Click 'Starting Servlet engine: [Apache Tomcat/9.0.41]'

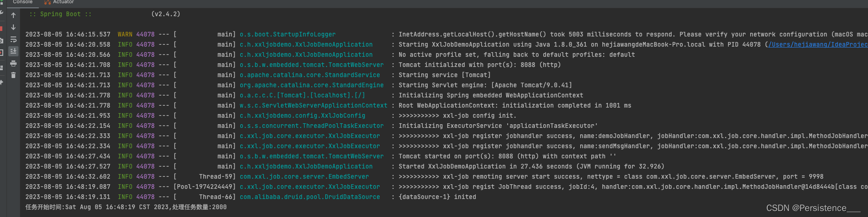click(x=486, y=85)
